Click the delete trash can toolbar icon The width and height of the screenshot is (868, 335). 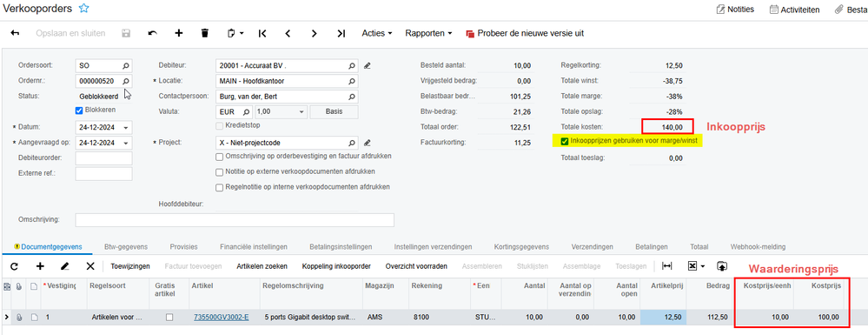[x=205, y=33]
